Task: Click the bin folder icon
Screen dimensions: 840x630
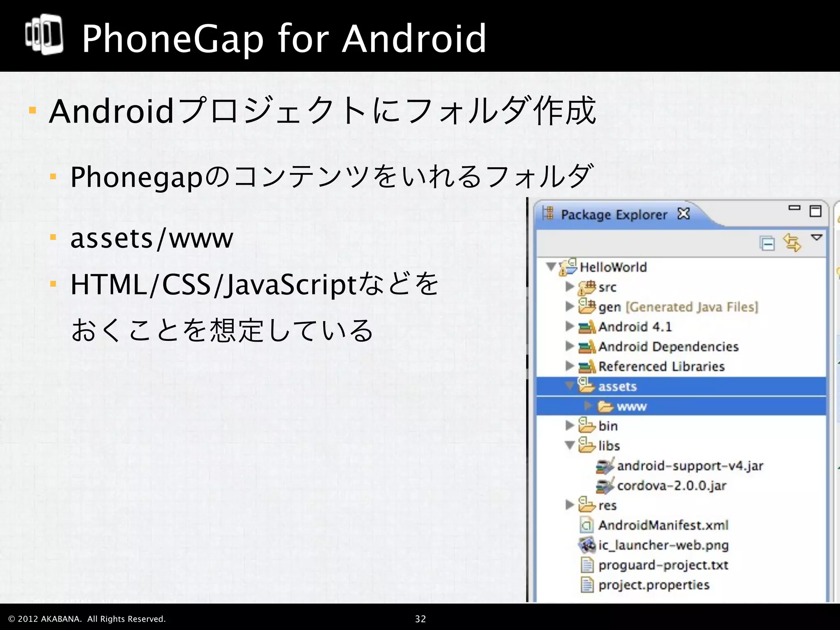Action: pos(587,425)
